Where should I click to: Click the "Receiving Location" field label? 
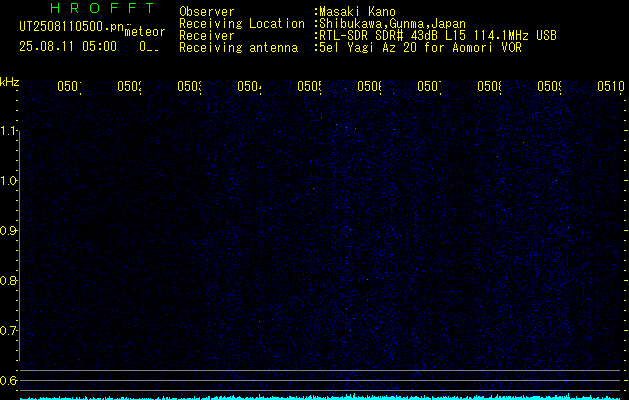click(242, 24)
